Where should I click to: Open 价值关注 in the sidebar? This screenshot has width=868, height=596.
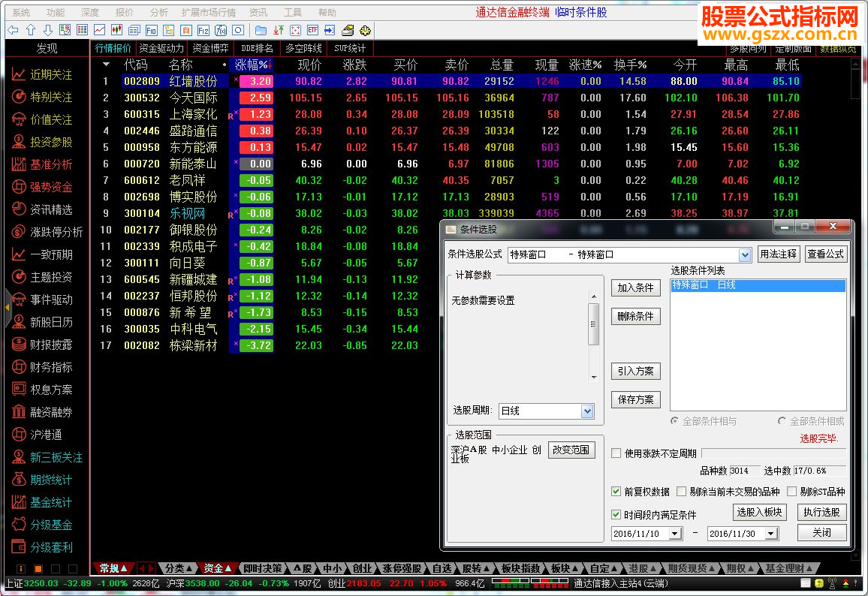pos(43,119)
